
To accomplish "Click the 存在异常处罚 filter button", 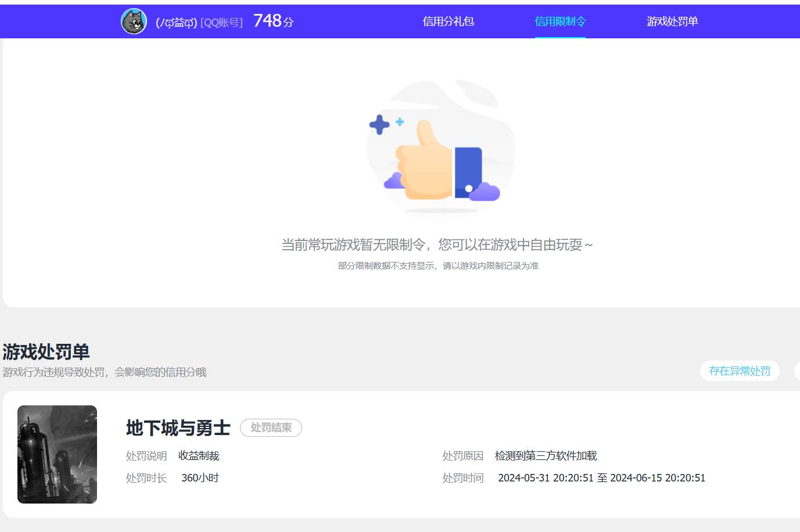I will 740,371.
